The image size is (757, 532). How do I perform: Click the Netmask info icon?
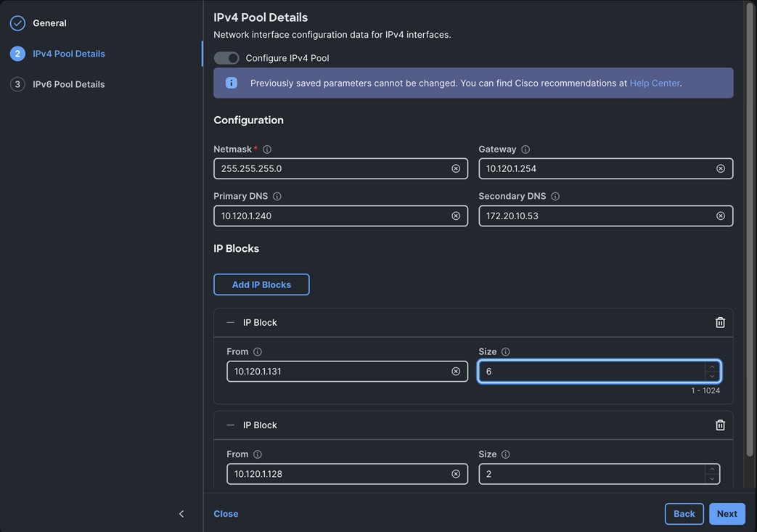tap(267, 150)
